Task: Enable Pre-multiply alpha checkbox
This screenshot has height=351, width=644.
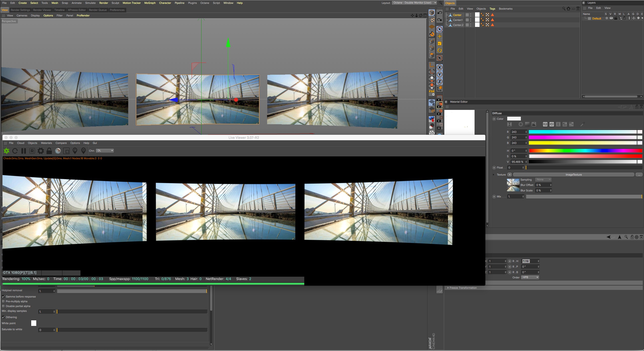Action: [4, 301]
